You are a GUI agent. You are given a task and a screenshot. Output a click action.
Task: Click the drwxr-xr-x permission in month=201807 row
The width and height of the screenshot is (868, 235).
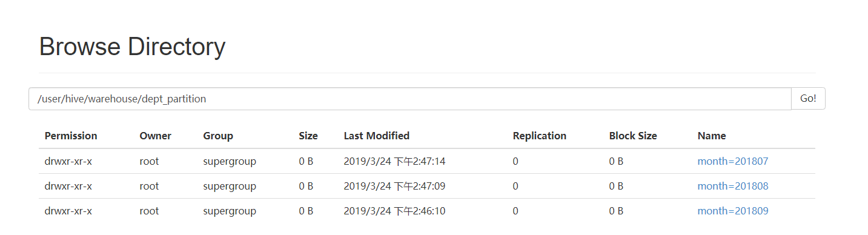[68, 161]
